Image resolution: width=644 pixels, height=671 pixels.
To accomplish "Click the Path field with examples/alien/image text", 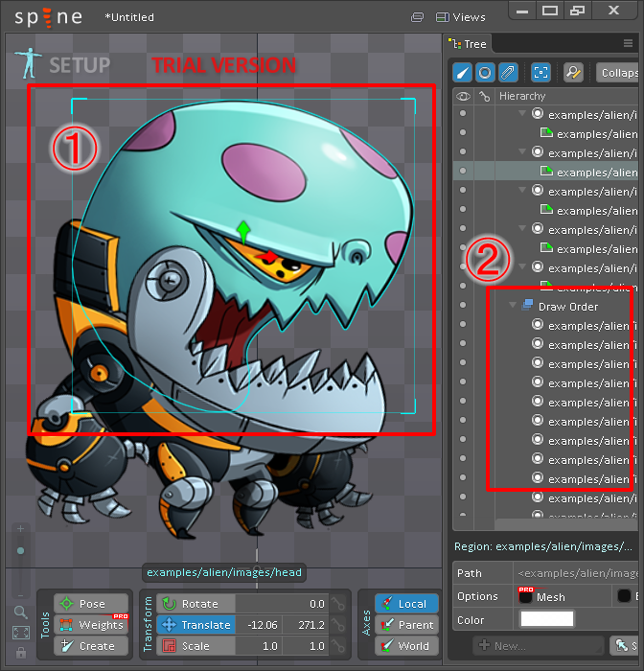I will (x=576, y=572).
